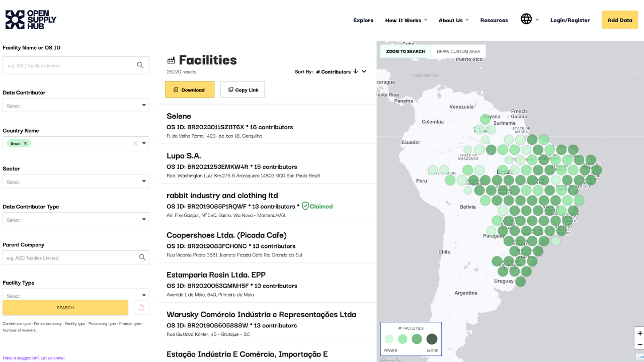This screenshot has height=362, width=644.
Task: Expand the Sector dropdown
Action: [x=75, y=182]
